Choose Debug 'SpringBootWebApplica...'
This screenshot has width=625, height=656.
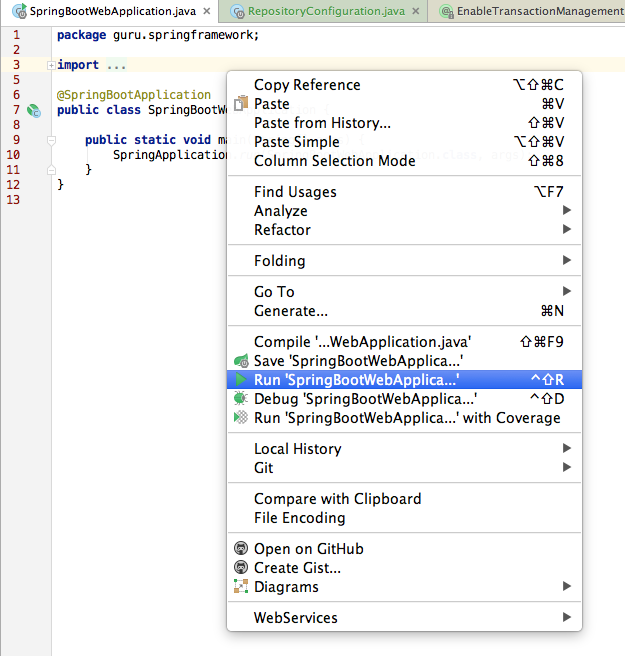point(404,399)
